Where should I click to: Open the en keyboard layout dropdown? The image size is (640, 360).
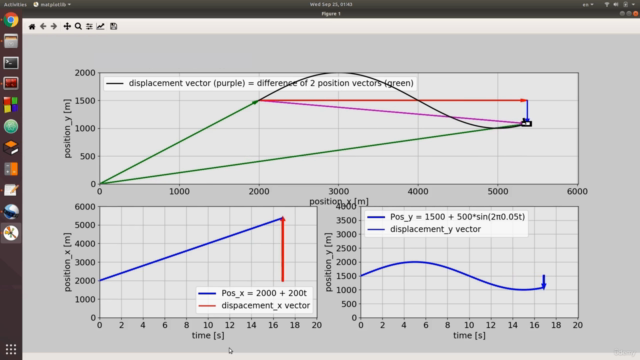coord(588,4)
